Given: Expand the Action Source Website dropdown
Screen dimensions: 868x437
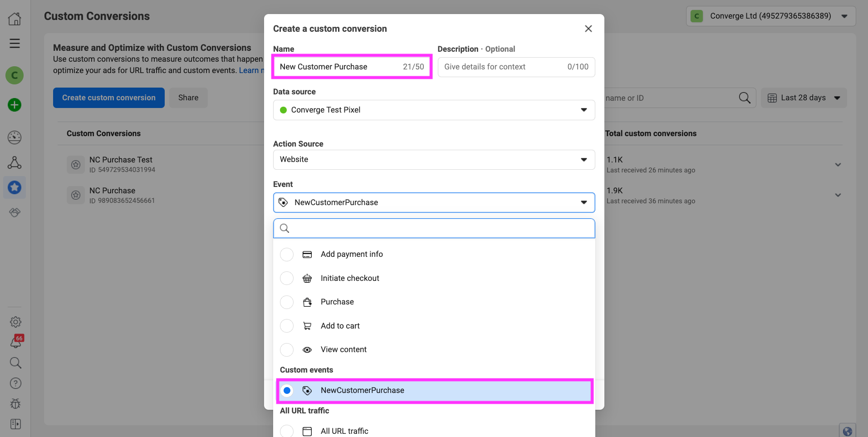Looking at the screenshot, I should pos(434,160).
